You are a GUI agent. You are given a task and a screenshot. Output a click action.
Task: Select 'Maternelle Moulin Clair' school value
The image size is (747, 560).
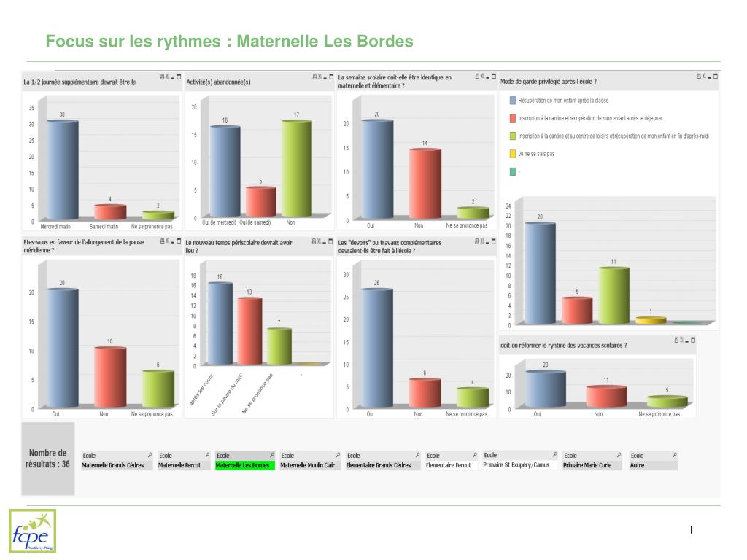310,465
